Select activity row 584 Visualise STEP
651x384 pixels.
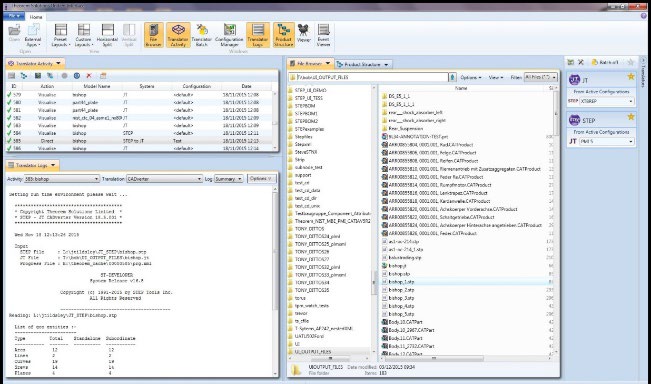139,133
